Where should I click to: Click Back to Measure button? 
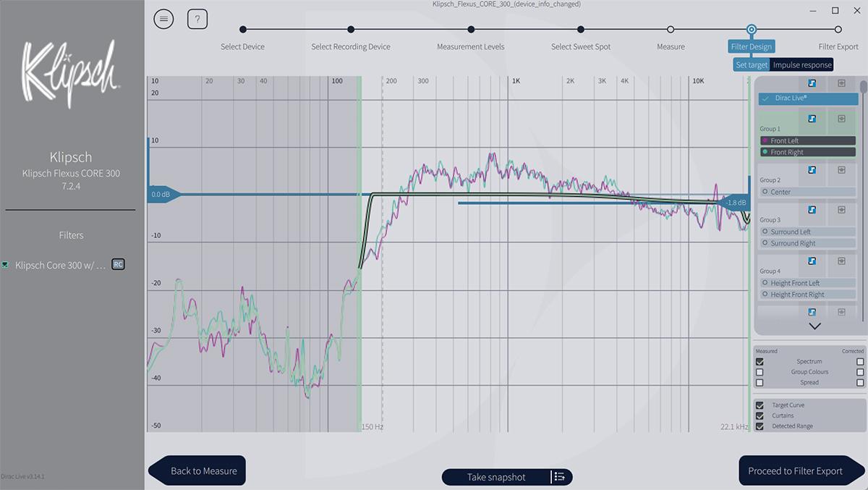(197, 470)
